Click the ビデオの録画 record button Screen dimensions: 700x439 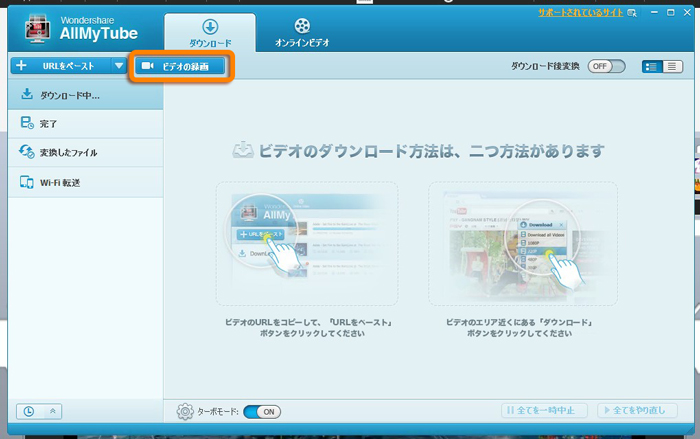[180, 67]
